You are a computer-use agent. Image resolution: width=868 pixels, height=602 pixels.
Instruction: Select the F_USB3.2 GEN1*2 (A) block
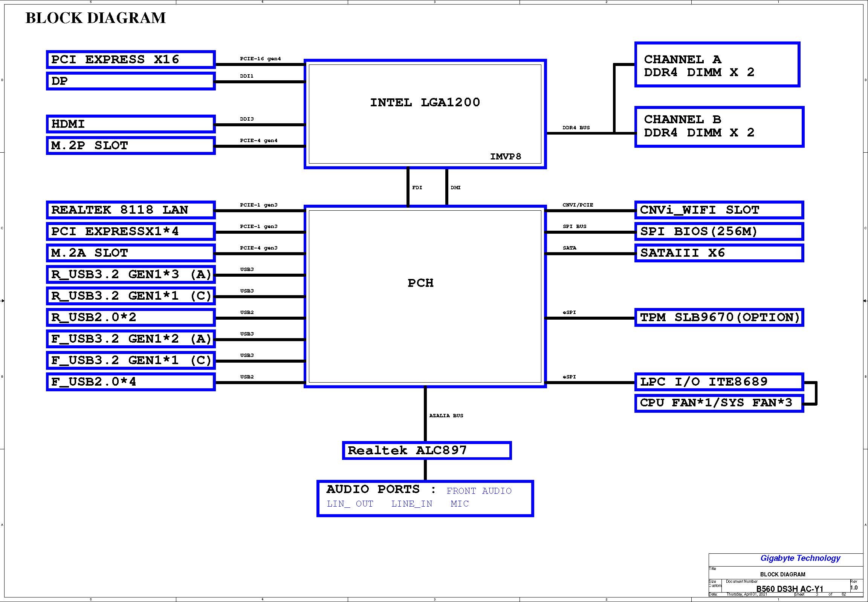pyautogui.click(x=131, y=339)
